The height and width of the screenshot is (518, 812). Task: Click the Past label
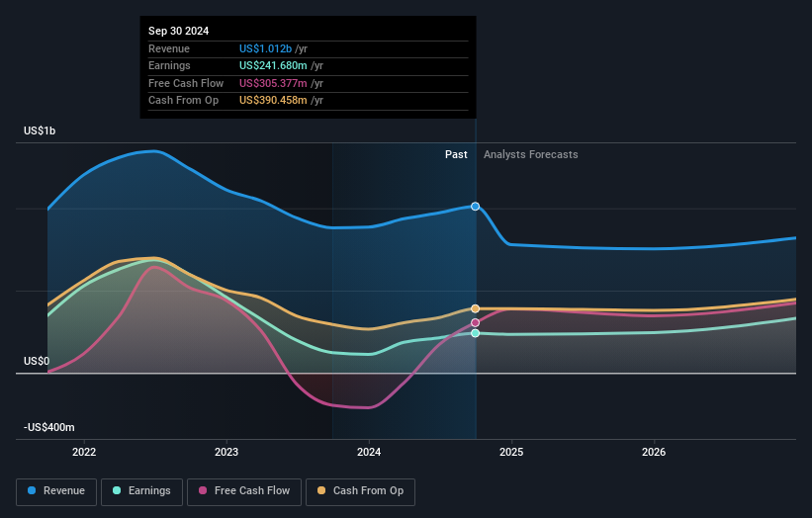click(456, 154)
